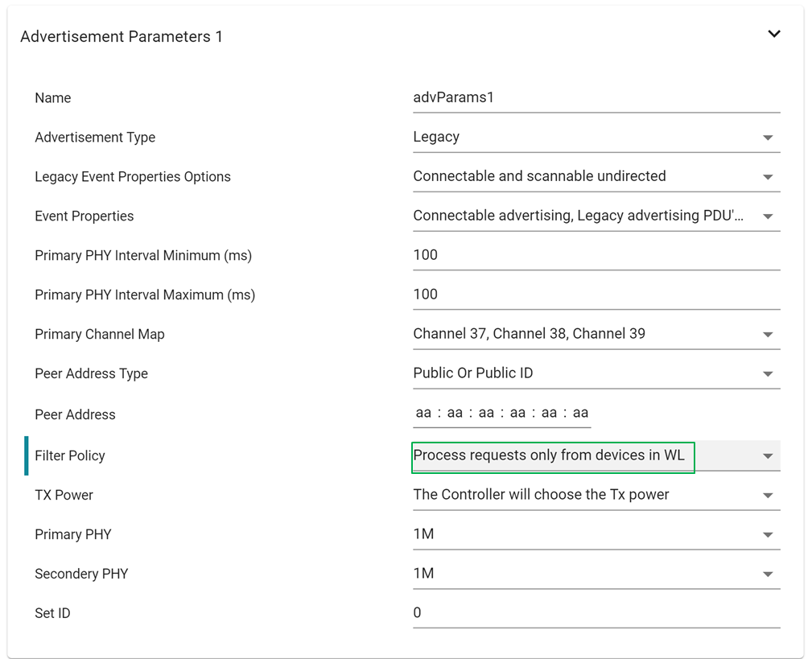Click the first octet of Peer Address
The width and height of the screenshot is (812, 659).
[x=423, y=413]
